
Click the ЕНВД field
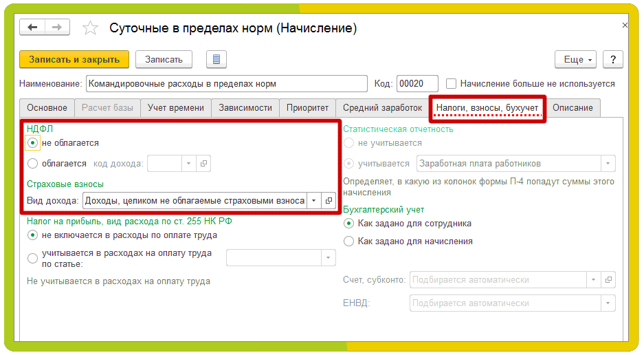click(505, 303)
